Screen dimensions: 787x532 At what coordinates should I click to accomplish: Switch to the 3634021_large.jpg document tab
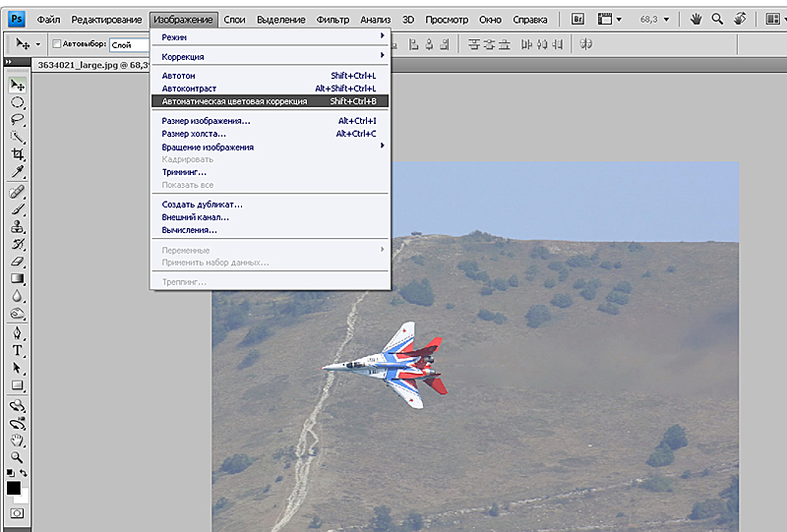coord(92,65)
